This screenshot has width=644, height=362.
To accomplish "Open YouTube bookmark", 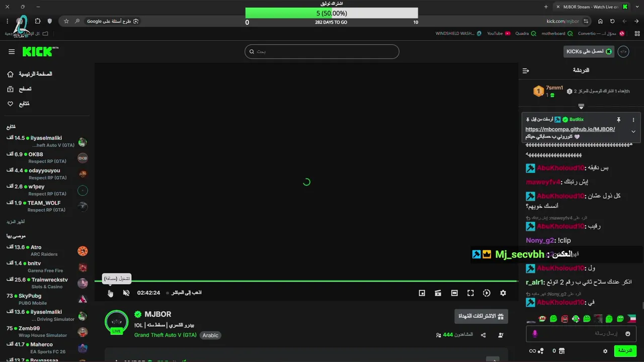I will click(499, 33).
